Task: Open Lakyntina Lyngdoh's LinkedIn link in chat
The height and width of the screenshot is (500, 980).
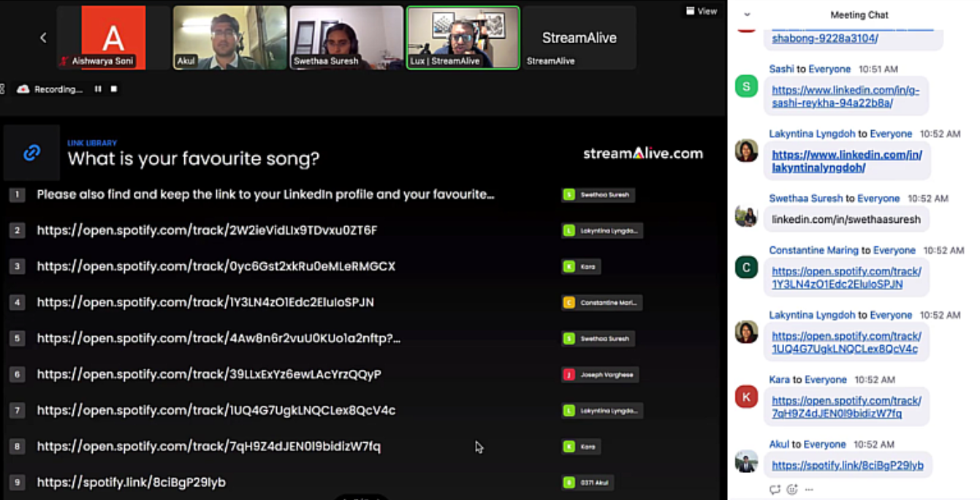Action: 847,161
